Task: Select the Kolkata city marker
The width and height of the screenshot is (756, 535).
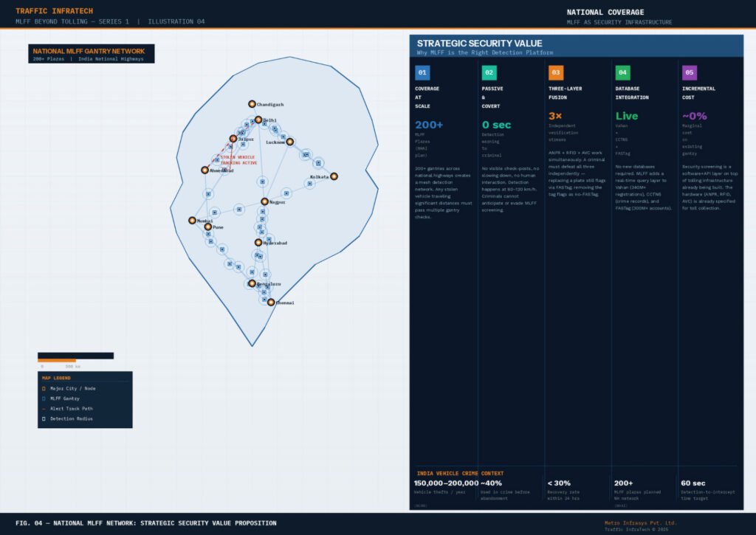Action: [x=334, y=176]
